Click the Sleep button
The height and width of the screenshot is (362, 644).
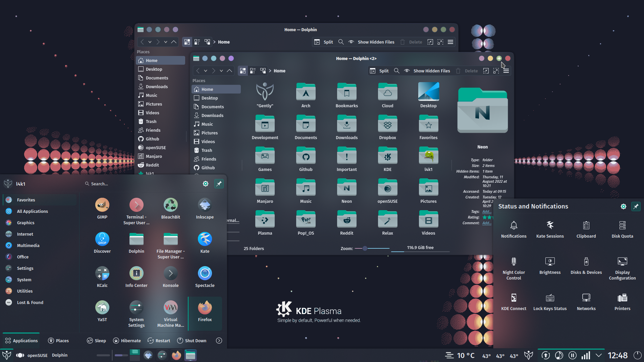coord(96,341)
